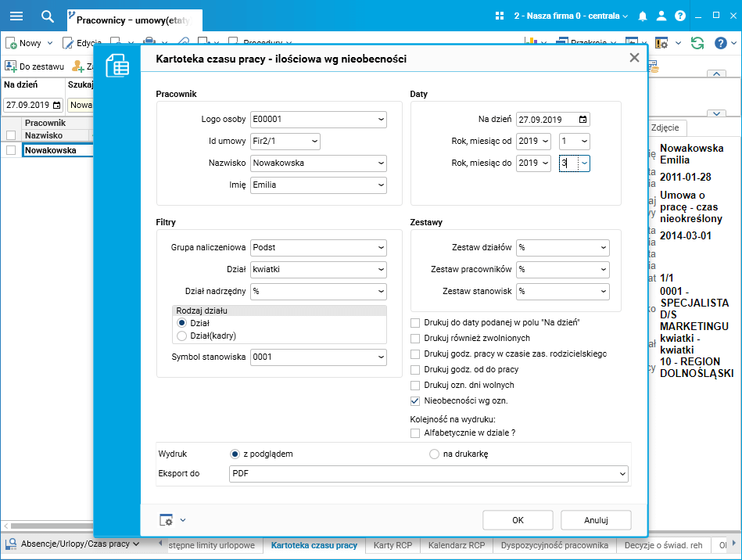Image resolution: width=742 pixels, height=560 pixels.
Task: Click the Nowakowska cell in employee list
Action: 57,150
